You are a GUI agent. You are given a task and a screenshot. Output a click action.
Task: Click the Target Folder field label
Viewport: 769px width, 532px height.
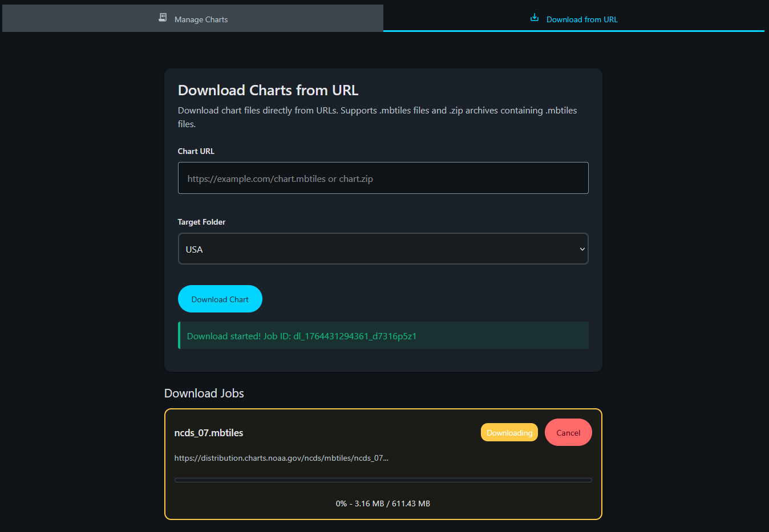(201, 222)
